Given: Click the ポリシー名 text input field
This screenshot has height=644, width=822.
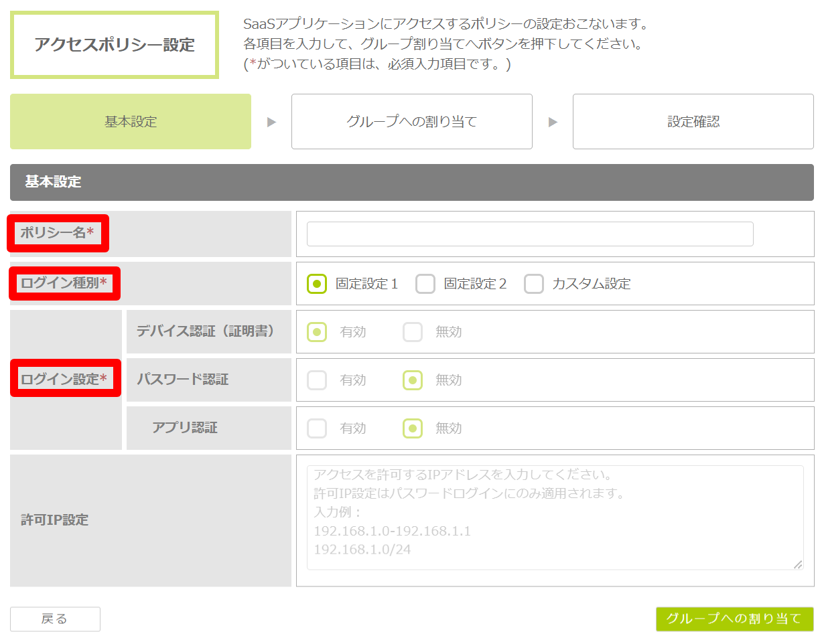Looking at the screenshot, I should click(x=529, y=234).
